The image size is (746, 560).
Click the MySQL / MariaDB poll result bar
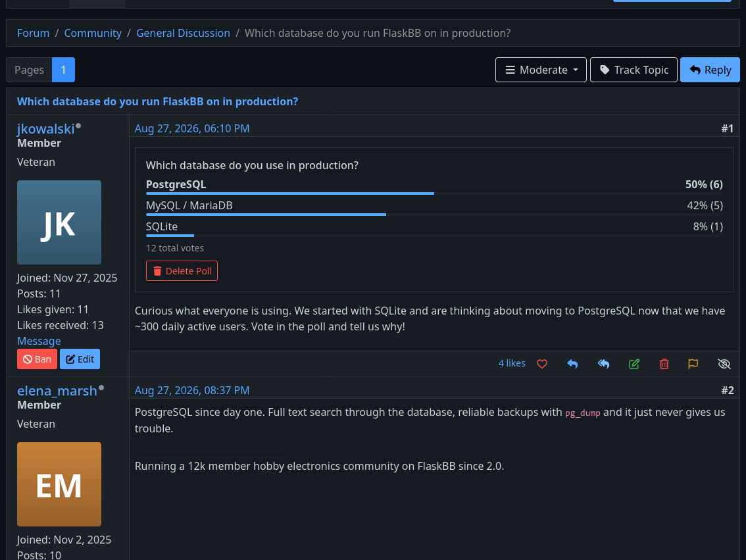434,215
